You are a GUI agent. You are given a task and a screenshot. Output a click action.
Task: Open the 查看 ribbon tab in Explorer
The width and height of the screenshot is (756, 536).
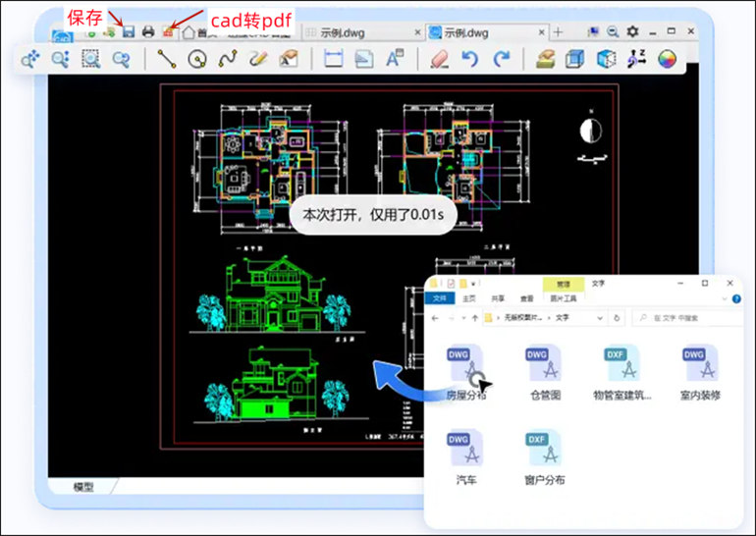527,298
